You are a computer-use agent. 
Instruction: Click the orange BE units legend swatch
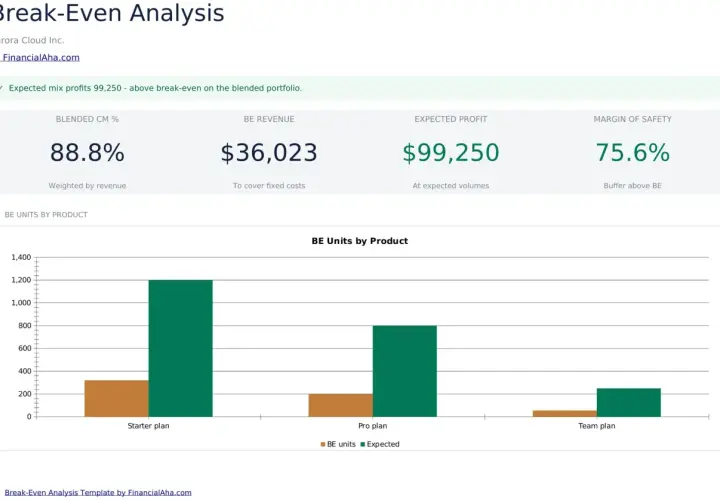click(x=323, y=444)
